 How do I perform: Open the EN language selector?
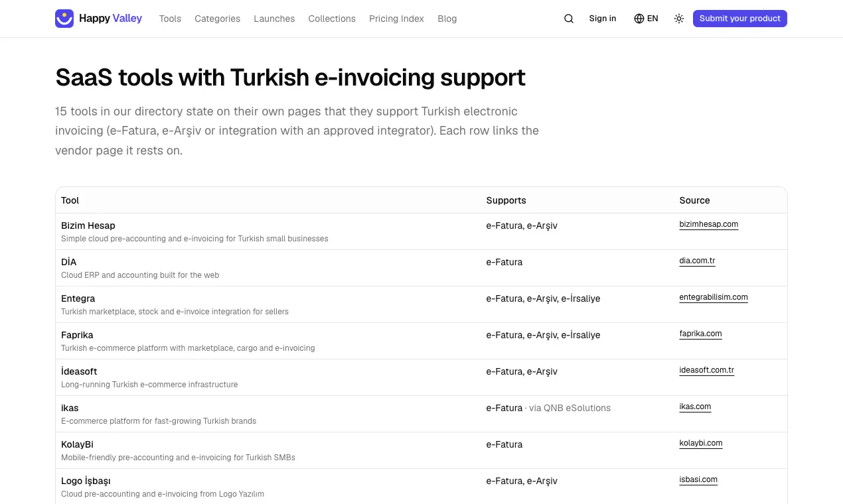point(646,19)
